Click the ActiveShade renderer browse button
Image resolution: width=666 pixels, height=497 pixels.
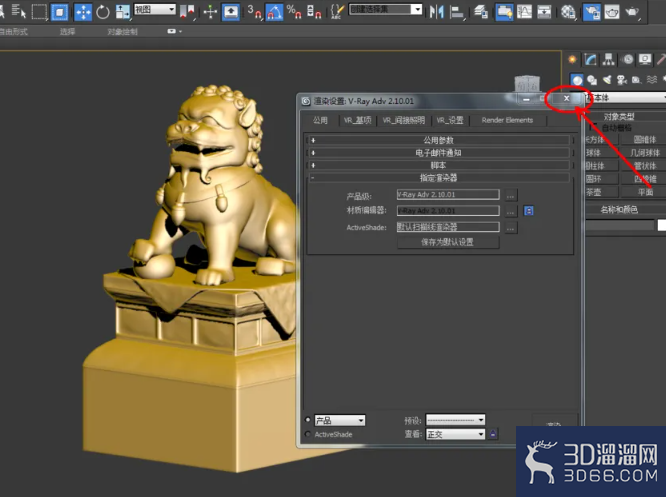[x=511, y=228]
